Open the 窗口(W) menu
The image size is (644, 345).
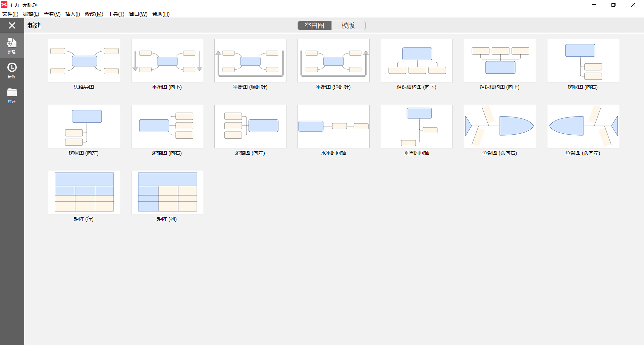(x=138, y=14)
